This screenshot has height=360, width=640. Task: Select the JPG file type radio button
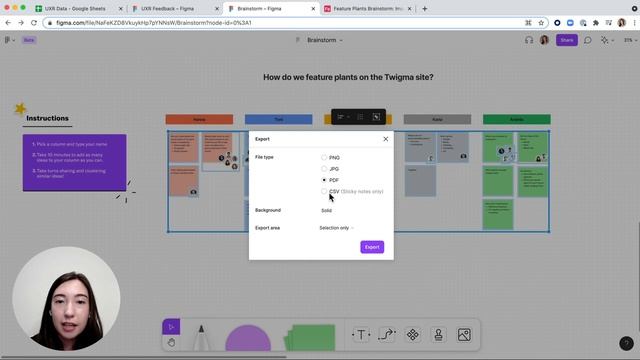(324, 169)
